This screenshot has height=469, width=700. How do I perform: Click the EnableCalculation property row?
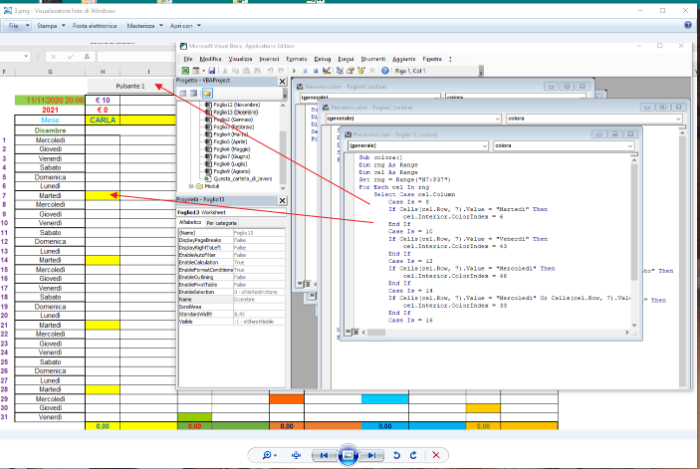[232, 262]
